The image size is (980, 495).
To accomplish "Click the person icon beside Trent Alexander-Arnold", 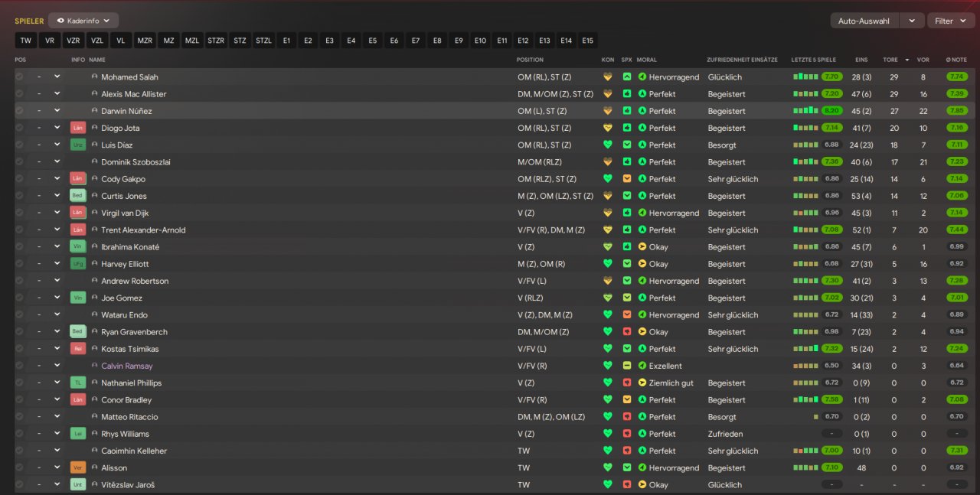I will point(95,230).
